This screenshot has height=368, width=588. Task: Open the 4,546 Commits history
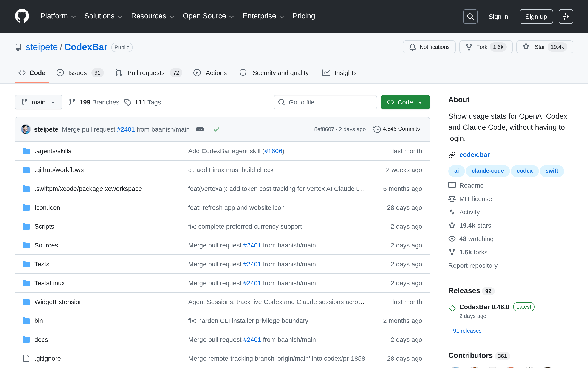click(396, 129)
